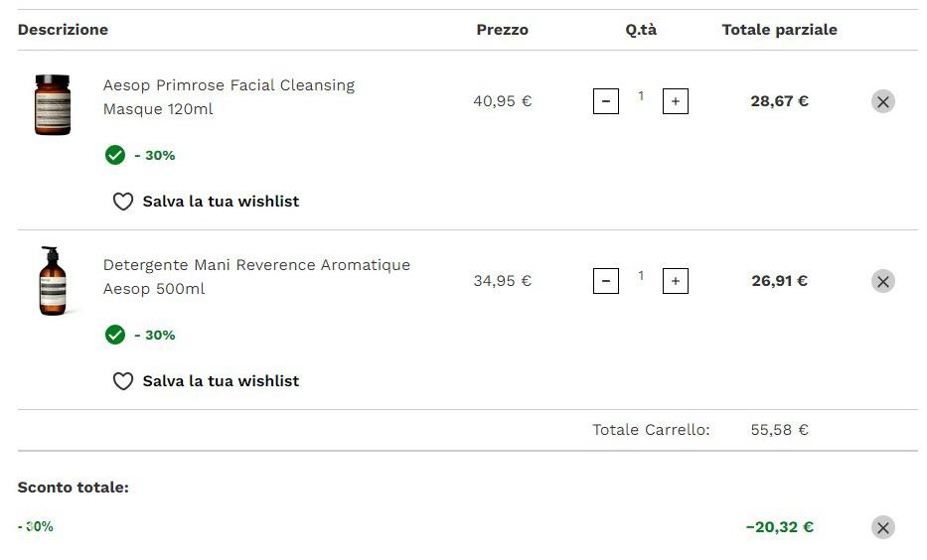Click 'Salva la tua wishlist' for Detergente Mani
The width and height of the screenshot is (927, 560).
(x=221, y=381)
